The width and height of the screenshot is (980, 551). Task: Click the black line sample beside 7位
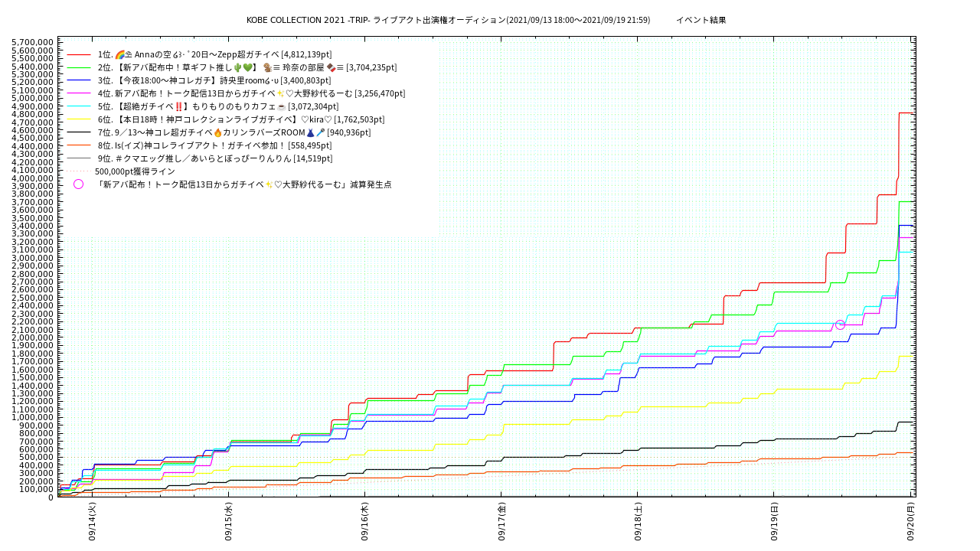pos(79,132)
